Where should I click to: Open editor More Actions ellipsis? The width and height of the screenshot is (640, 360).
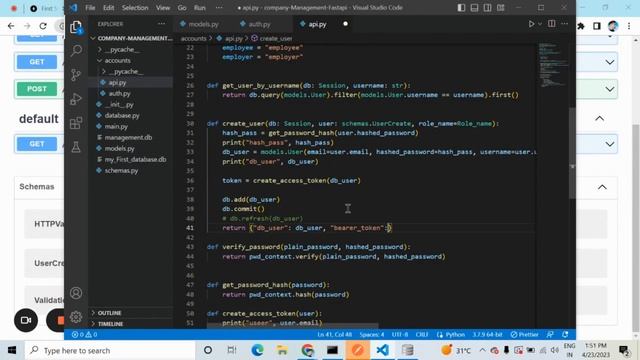pos(564,24)
